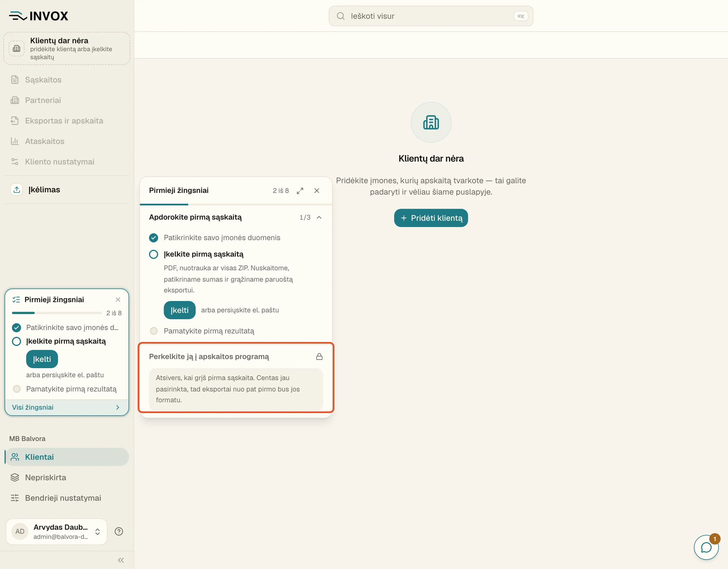Close the Pirmieji žingsniai popup panel
This screenshot has height=569, width=728.
coord(317,191)
